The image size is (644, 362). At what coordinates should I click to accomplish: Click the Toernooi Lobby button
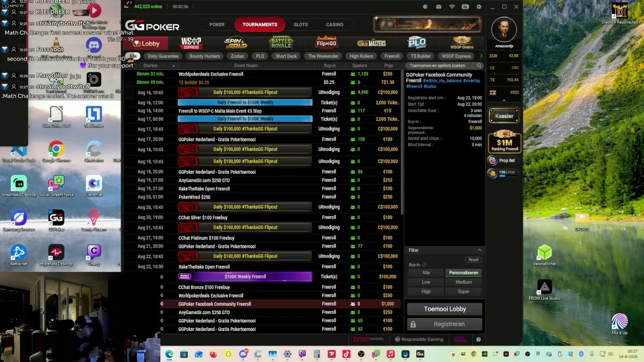[445, 309]
